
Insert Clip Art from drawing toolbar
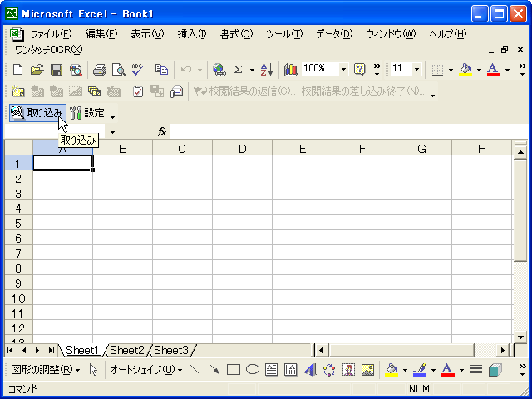point(348,370)
